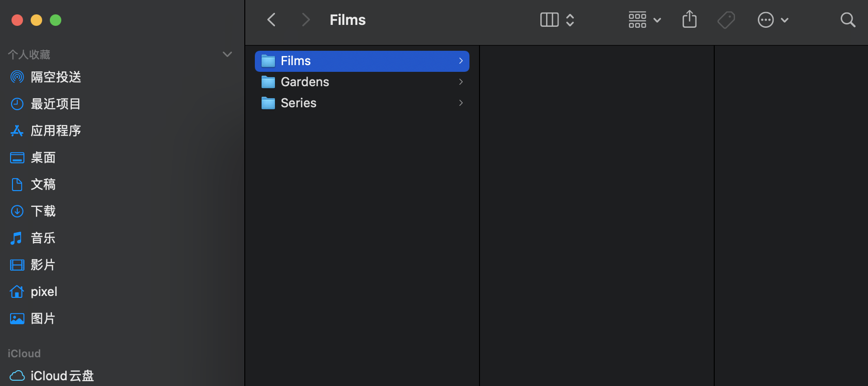Open Applications (应用程序) sidebar item
The width and height of the screenshot is (868, 386).
click(56, 131)
